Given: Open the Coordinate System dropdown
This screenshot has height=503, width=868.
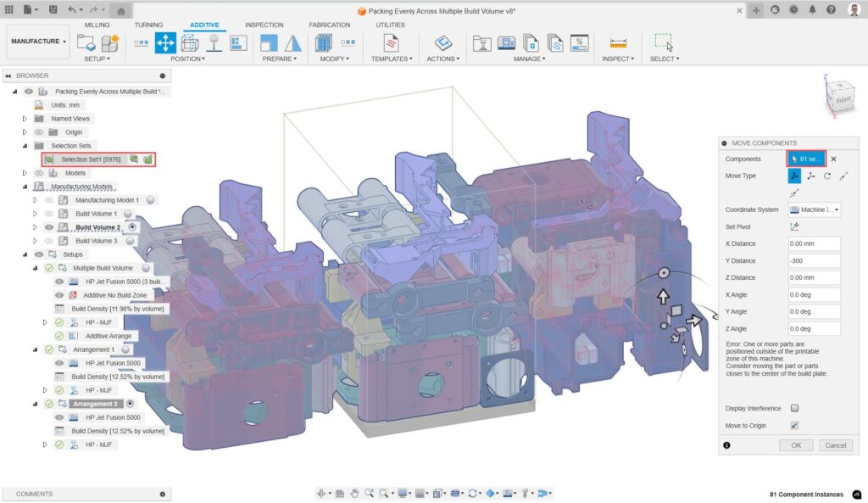Looking at the screenshot, I should pos(815,210).
